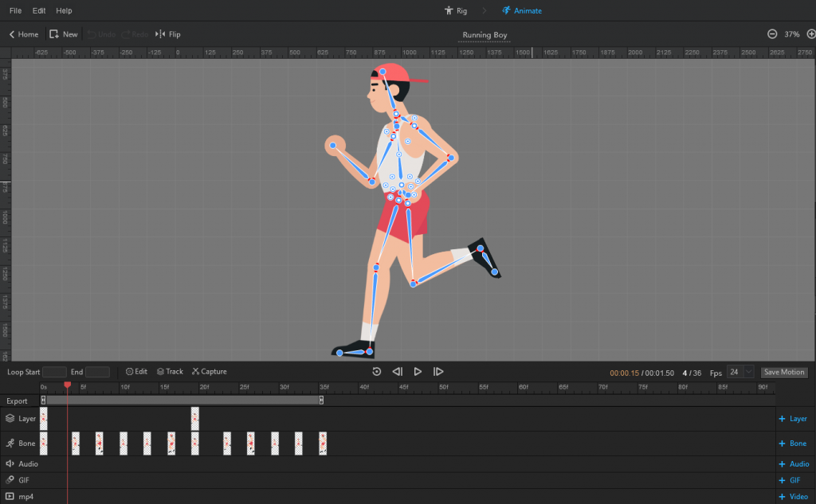The width and height of the screenshot is (816, 504).
Task: Play the animation
Action: coord(418,372)
